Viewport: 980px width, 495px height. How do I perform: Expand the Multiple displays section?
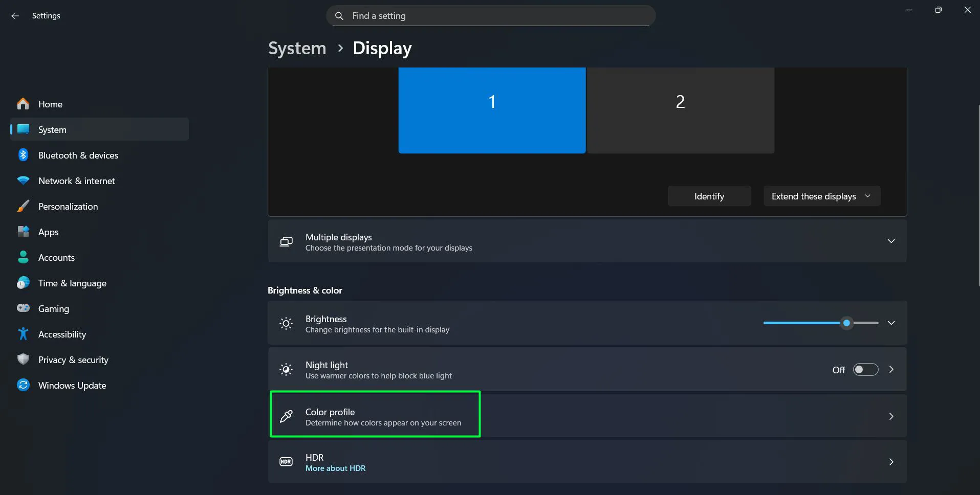891,241
